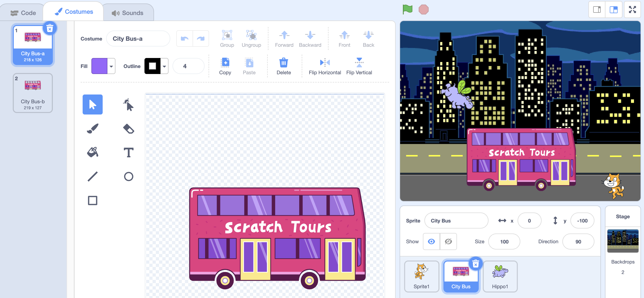Click the Delete button in toolbar
Viewport: 644px width, 298px height.
(x=284, y=66)
